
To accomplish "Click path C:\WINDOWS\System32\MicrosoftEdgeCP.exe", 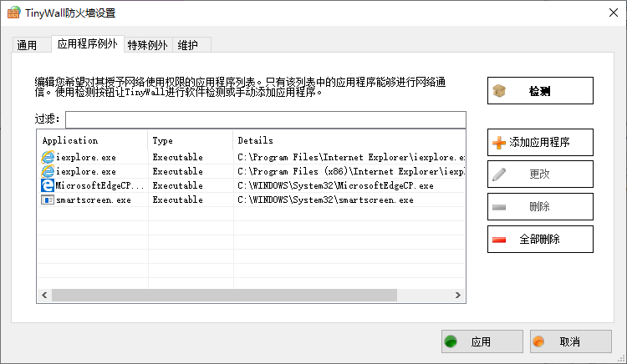I will 335,185.
